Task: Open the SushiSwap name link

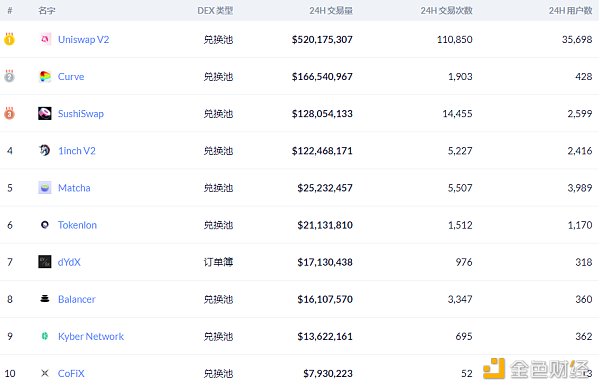Action: (x=81, y=114)
